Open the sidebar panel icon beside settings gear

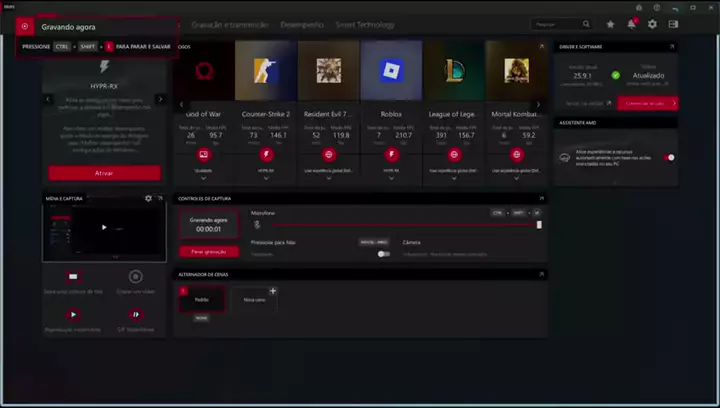click(673, 24)
